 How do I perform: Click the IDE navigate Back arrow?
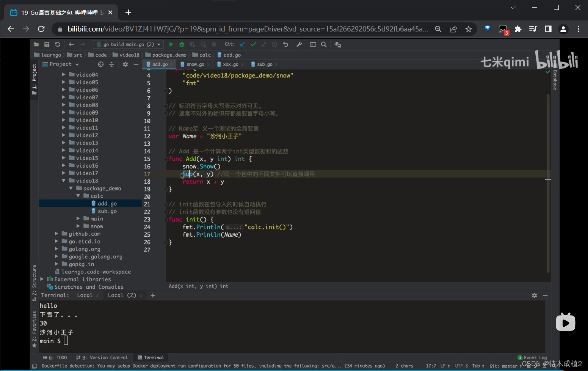[71, 44]
